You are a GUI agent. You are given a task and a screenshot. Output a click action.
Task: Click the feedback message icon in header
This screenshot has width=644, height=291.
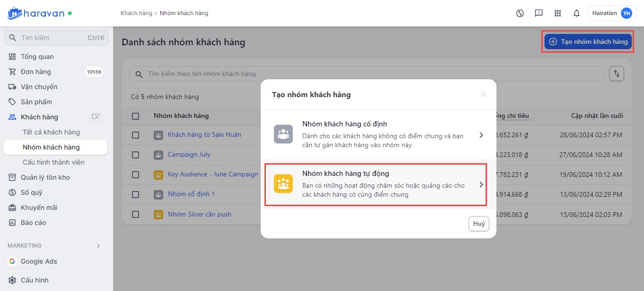539,13
